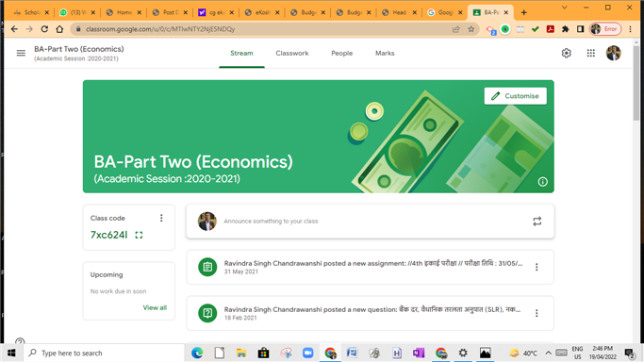Open Windows notification center
This screenshot has height=362, width=644.
pyautogui.click(x=629, y=353)
